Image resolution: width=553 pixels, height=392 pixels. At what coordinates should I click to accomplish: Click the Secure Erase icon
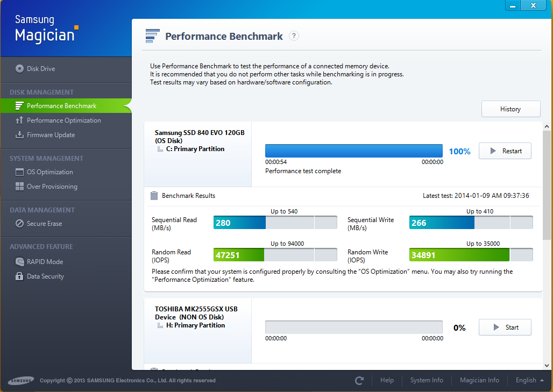tap(19, 224)
